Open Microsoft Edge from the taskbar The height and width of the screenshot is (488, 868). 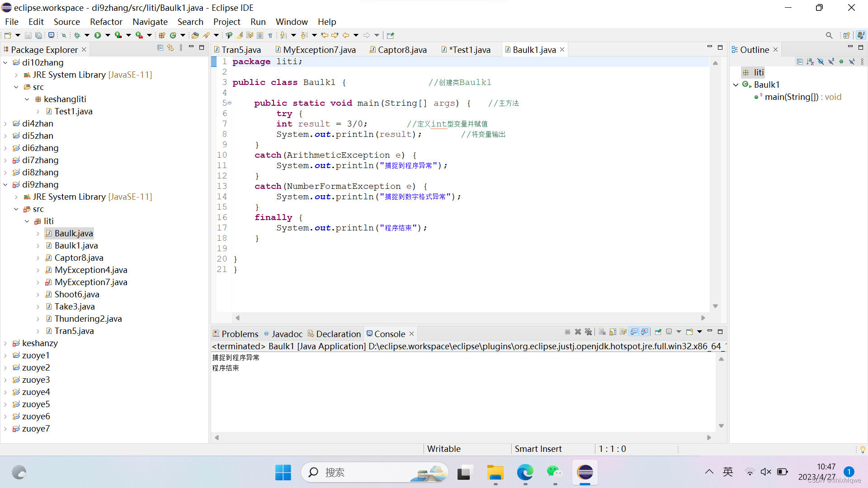tap(525, 473)
